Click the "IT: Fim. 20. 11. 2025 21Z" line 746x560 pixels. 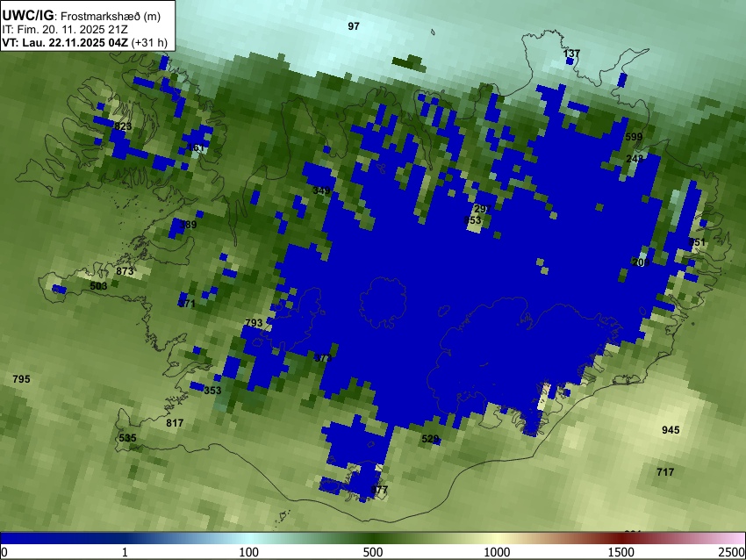[65, 30]
